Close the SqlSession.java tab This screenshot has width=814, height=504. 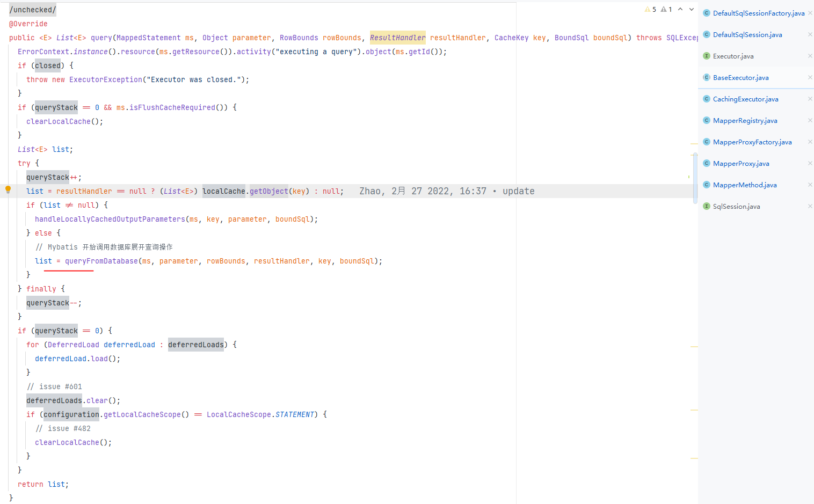pyautogui.click(x=810, y=206)
